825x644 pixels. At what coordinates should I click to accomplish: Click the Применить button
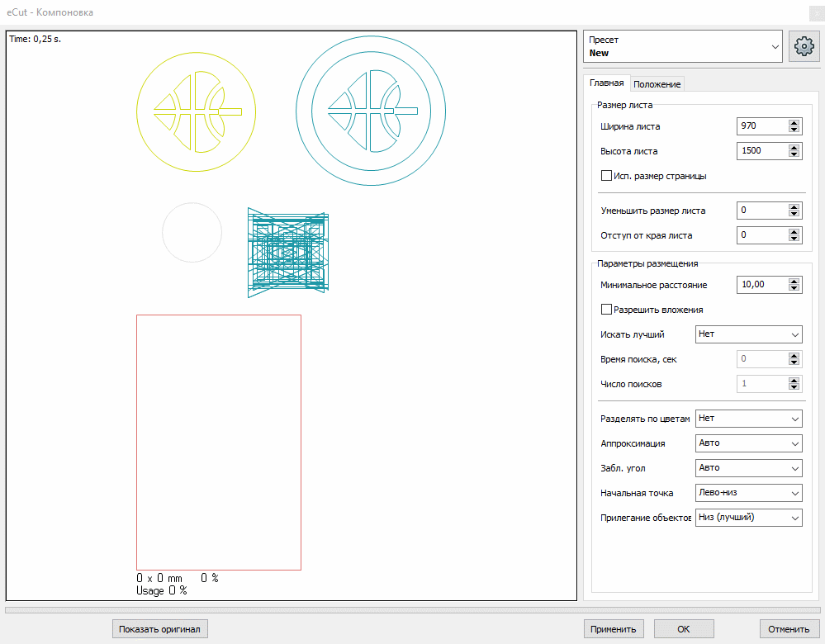pos(614,629)
